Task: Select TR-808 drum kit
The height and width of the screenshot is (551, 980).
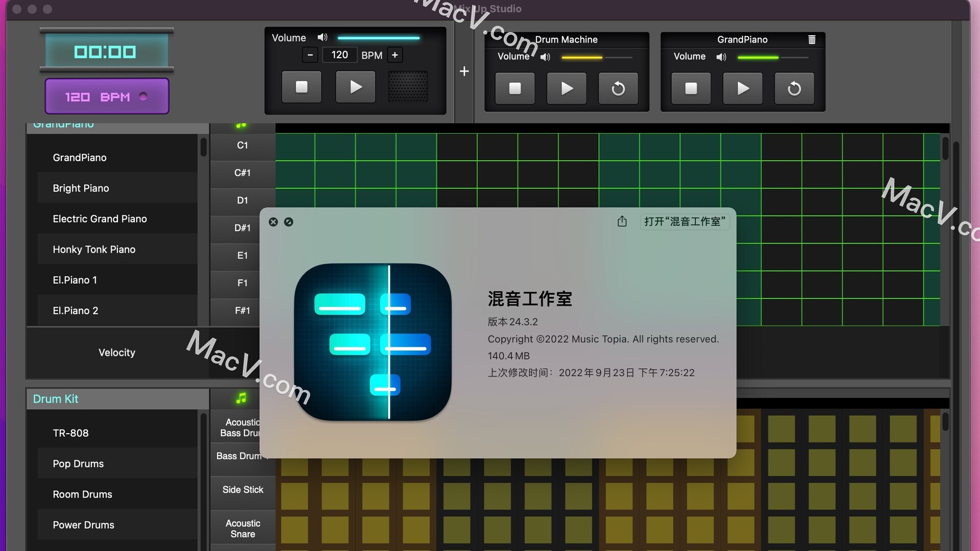Action: tap(117, 433)
